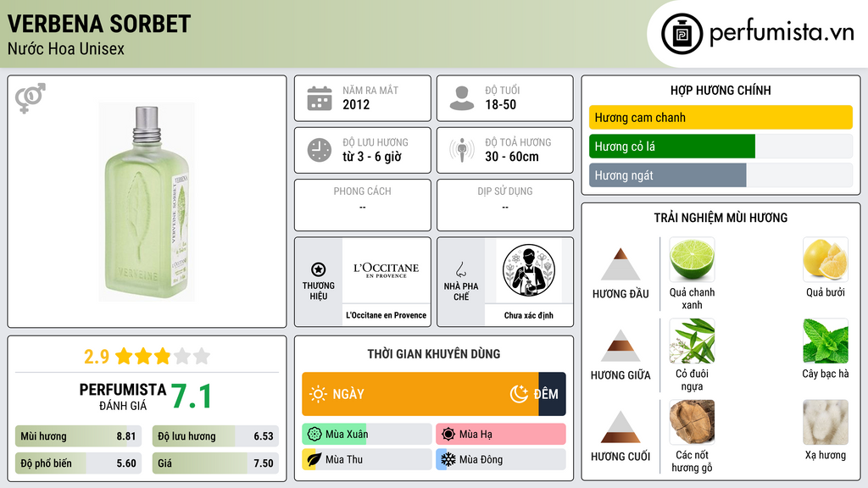Click the nose icon above Nhà pha chế

[460, 269]
